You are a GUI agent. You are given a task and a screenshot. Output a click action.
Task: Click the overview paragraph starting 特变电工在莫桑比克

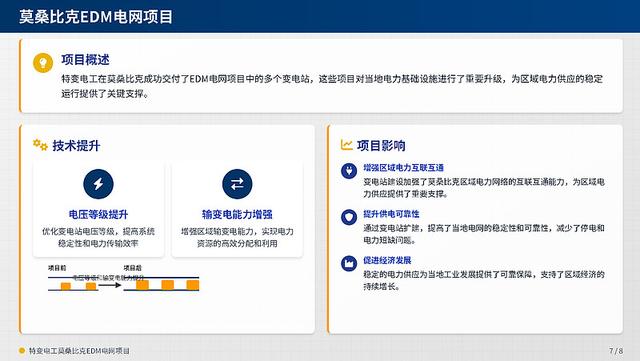pyautogui.click(x=332, y=86)
